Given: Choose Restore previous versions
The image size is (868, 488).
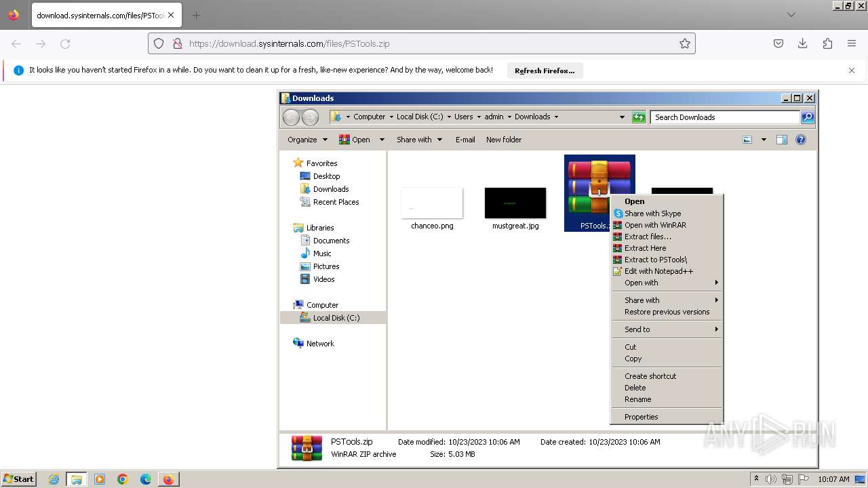Looking at the screenshot, I should click(x=667, y=312).
